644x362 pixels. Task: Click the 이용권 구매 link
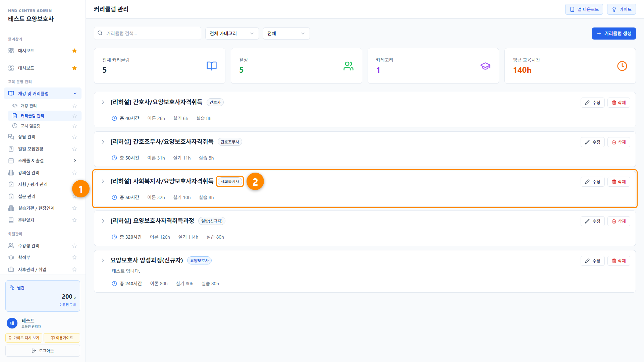tap(68, 305)
